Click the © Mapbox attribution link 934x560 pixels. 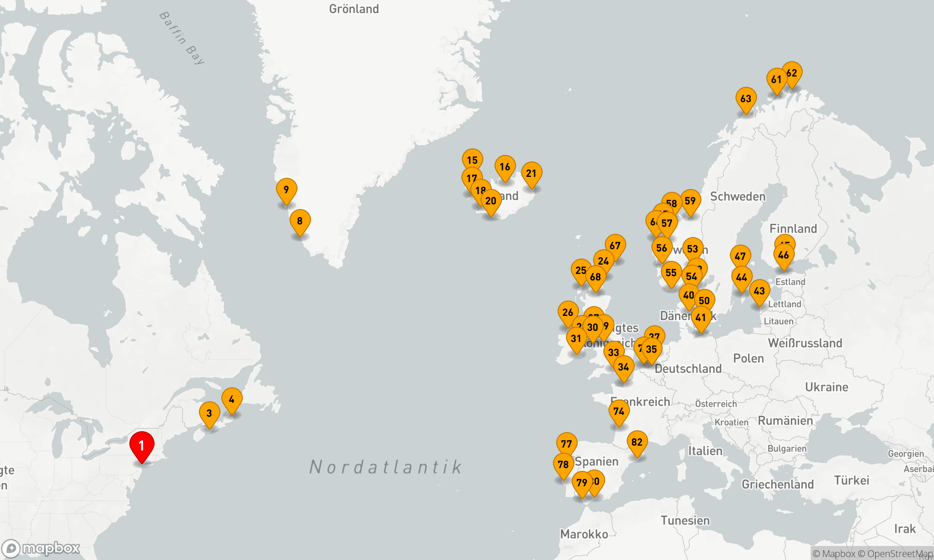click(x=834, y=554)
